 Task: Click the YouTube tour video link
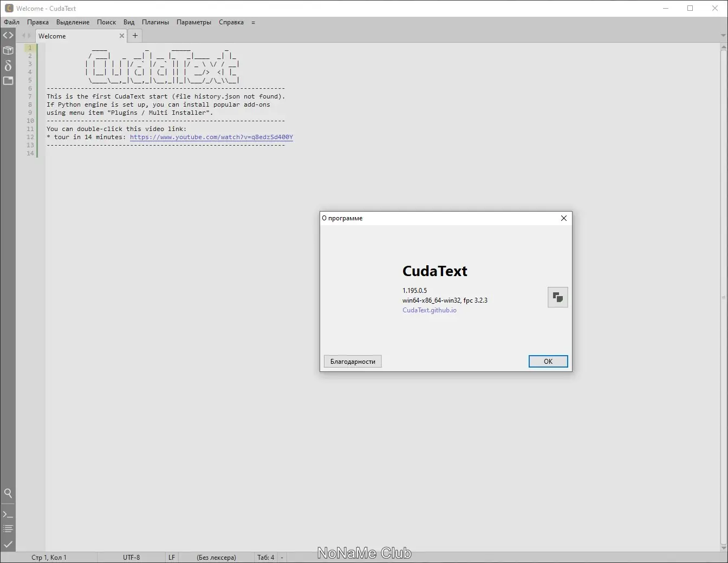click(211, 137)
